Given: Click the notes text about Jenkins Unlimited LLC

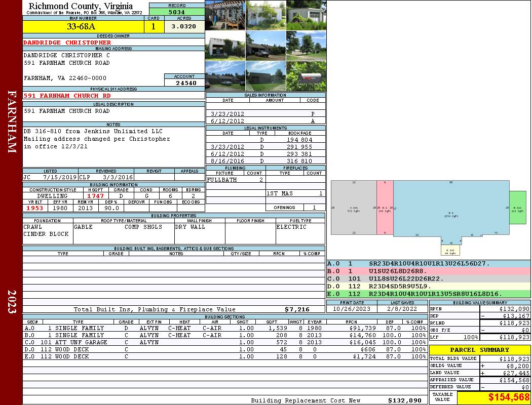Looking at the screenshot, I should [93, 132].
